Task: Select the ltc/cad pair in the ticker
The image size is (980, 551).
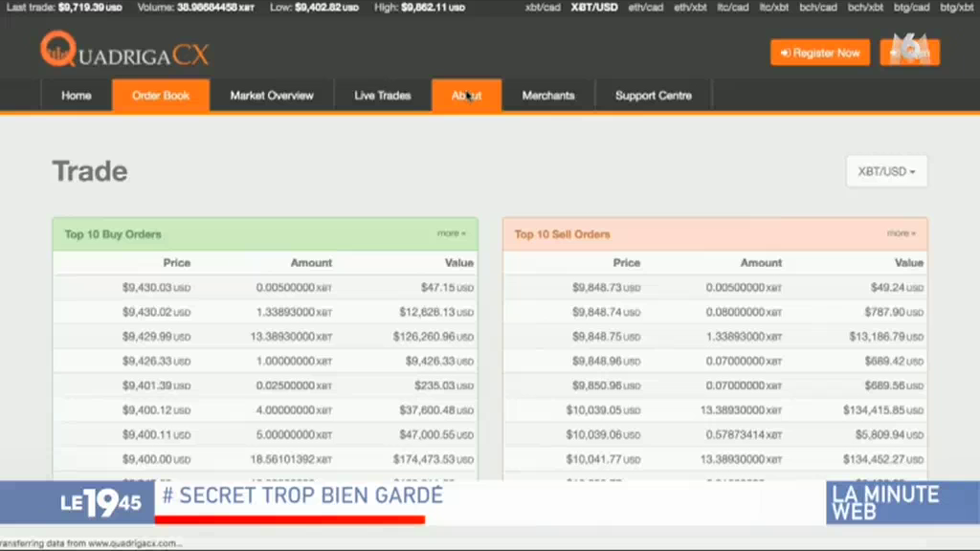Action: pyautogui.click(x=732, y=8)
